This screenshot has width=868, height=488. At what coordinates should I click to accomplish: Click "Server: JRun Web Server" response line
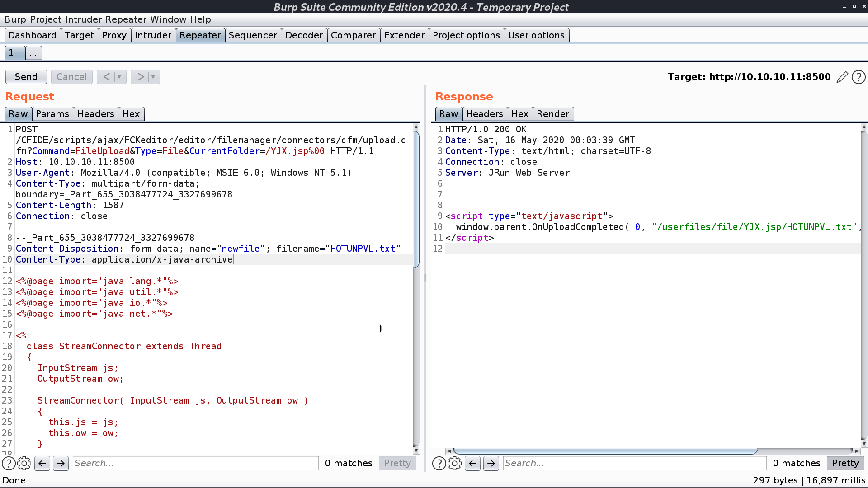coord(508,173)
